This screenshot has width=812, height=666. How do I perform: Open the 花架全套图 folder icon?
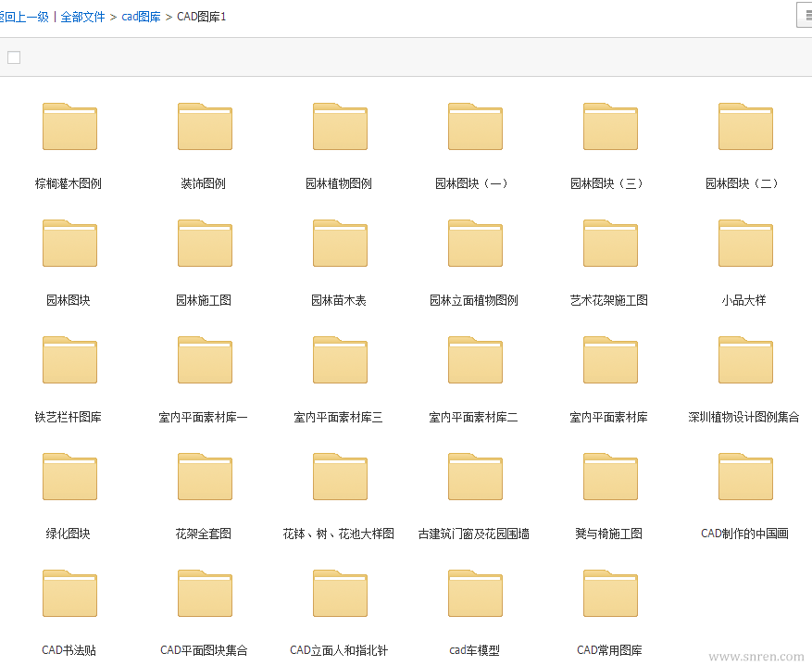pos(205,476)
